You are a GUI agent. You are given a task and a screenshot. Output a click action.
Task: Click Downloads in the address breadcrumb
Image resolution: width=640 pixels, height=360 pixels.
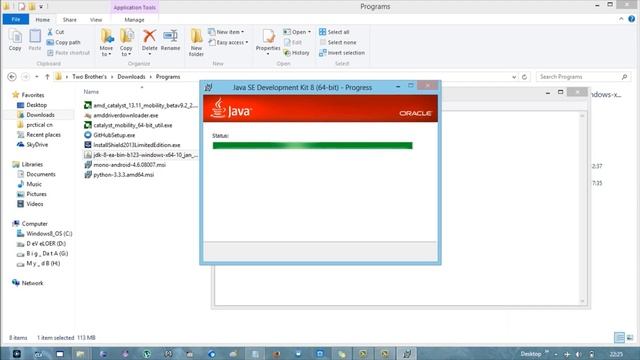[x=131, y=77]
